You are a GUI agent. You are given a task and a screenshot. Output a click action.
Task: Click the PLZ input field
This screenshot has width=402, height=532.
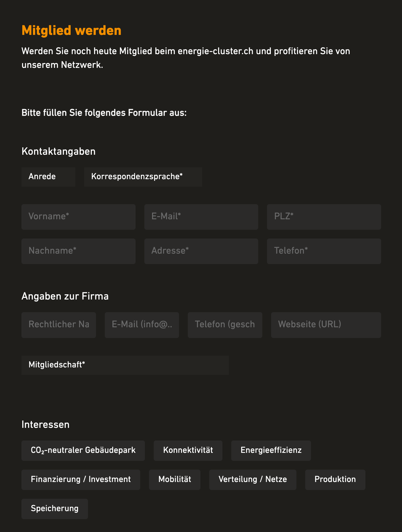pos(324,217)
